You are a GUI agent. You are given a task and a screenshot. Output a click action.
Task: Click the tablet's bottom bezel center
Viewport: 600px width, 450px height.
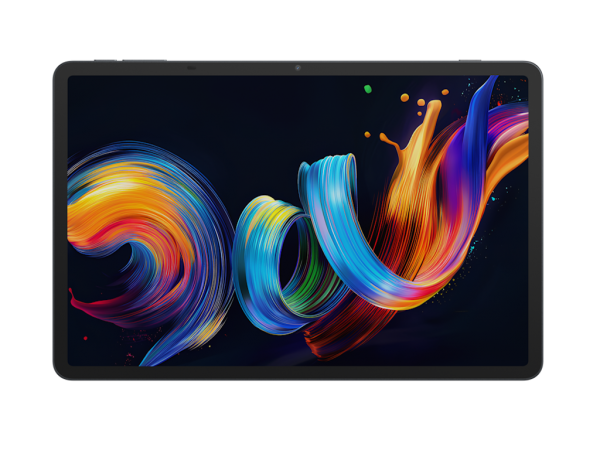pyautogui.click(x=298, y=373)
